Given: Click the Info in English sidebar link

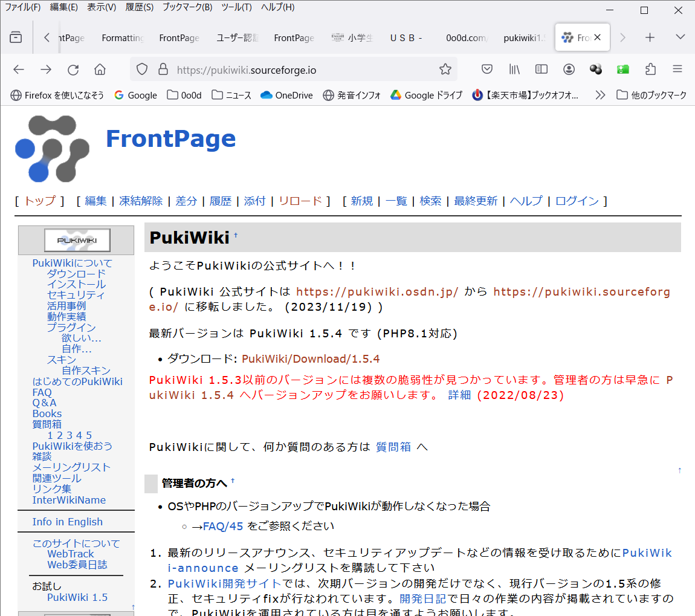Looking at the screenshot, I should click(68, 522).
